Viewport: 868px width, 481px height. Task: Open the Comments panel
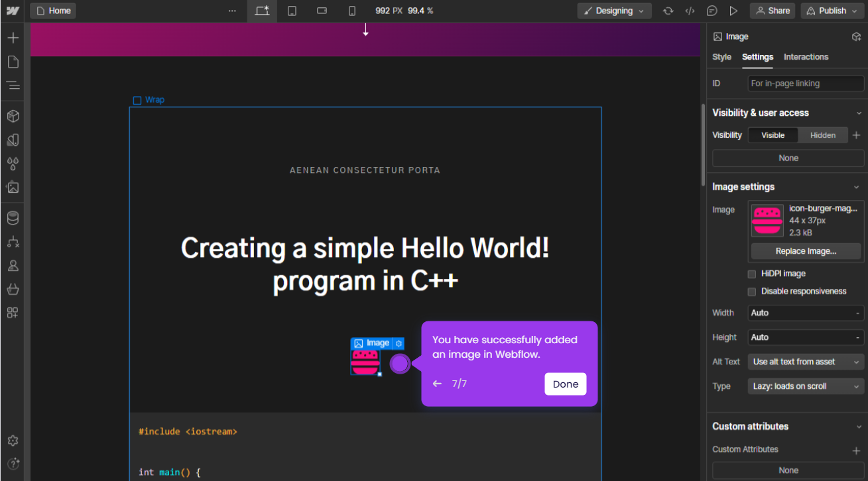point(712,11)
